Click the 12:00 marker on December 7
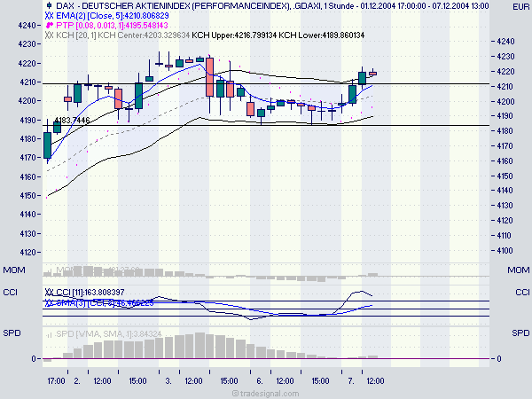 pos(375,381)
